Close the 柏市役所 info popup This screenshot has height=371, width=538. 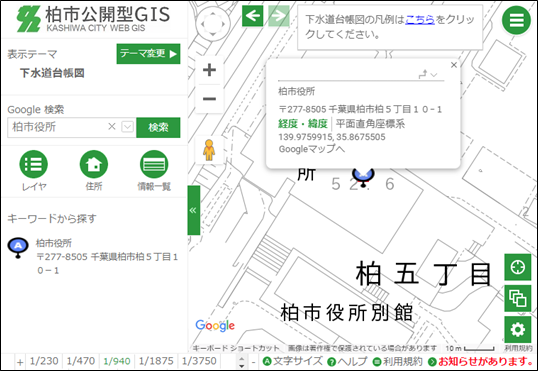click(x=454, y=65)
